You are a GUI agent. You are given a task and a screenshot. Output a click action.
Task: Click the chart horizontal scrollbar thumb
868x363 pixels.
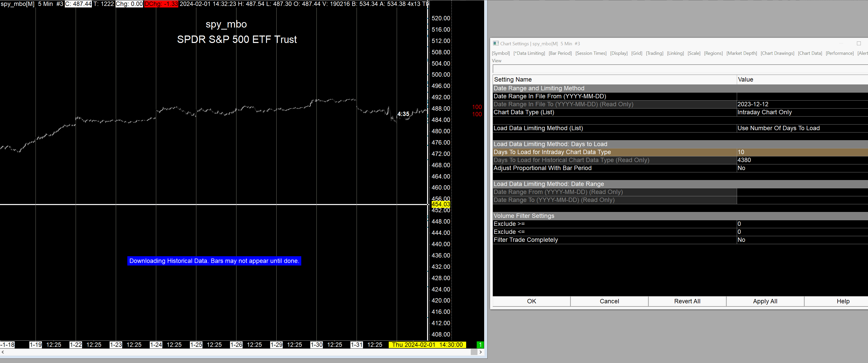tap(474, 352)
